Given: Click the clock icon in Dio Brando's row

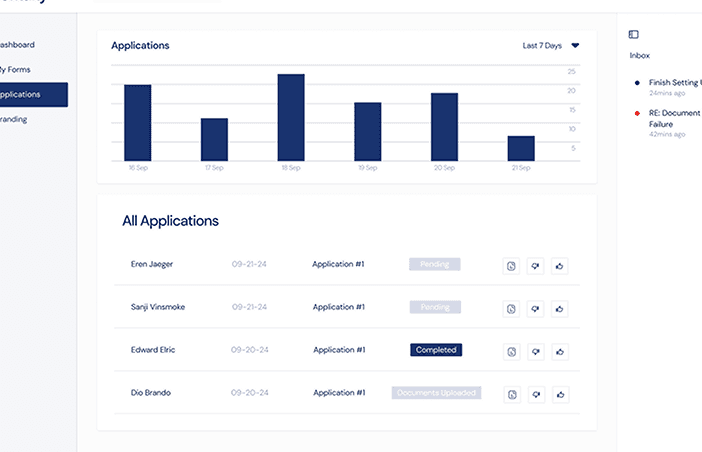Looking at the screenshot, I should tap(512, 395).
